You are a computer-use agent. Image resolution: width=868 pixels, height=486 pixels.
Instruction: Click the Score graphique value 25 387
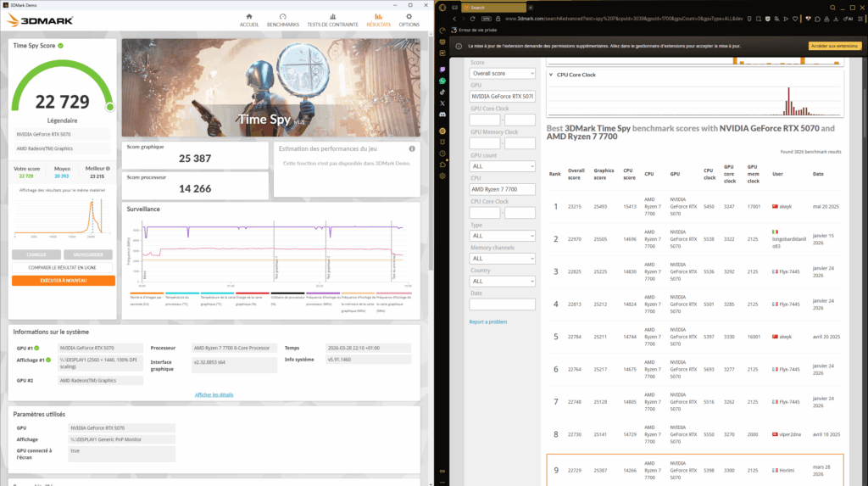(x=195, y=159)
